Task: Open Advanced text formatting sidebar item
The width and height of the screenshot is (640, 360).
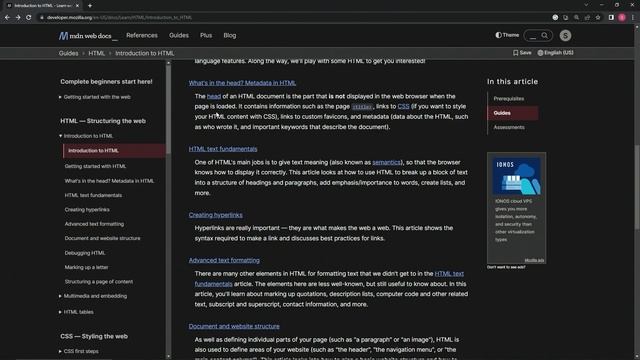Action: (94, 224)
